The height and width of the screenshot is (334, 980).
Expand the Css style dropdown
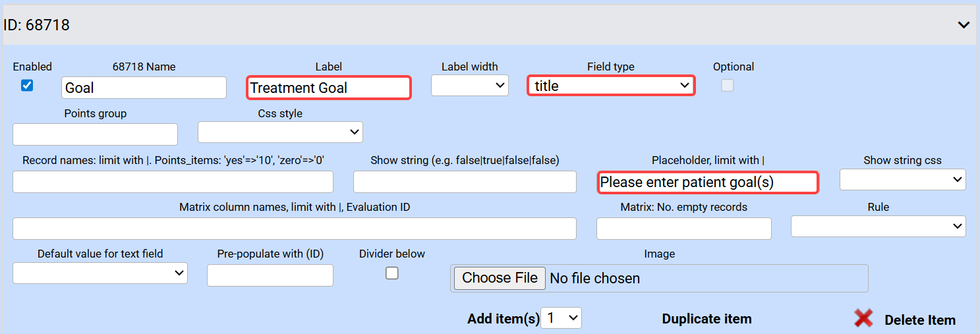click(280, 132)
